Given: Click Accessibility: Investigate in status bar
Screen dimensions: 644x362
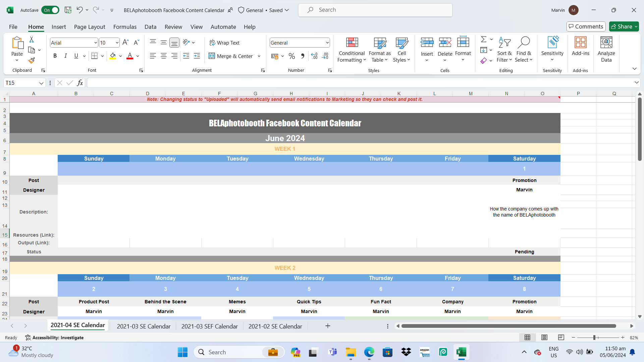Looking at the screenshot, I should point(54,338).
